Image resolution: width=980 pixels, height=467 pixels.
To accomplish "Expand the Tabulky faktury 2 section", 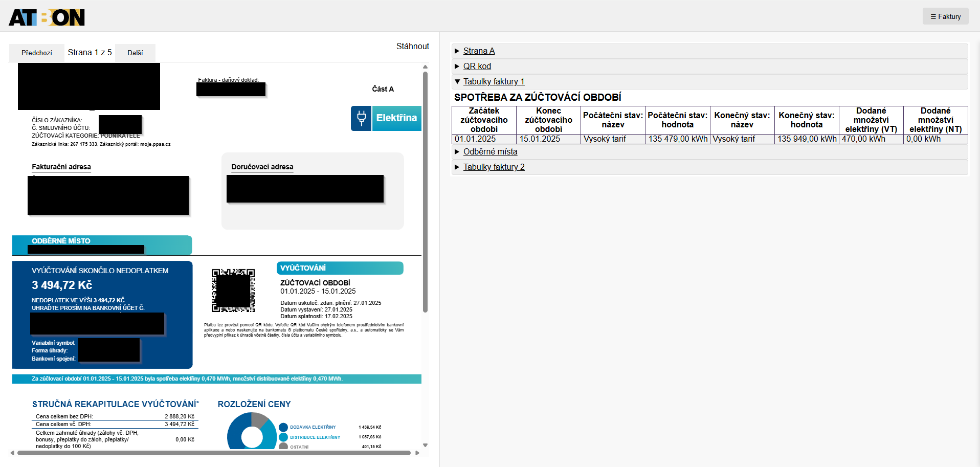I will (494, 167).
